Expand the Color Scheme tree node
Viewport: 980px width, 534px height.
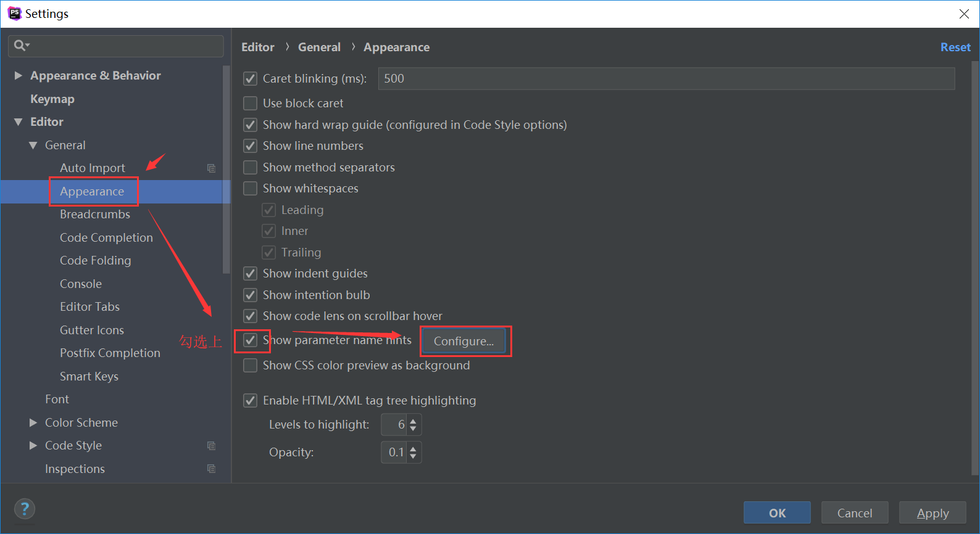(33, 423)
